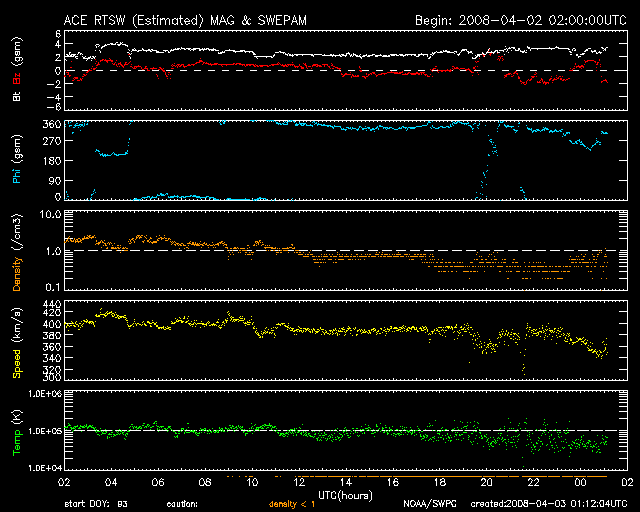640x512 pixels.
Task: Click the "10" hour label on the time axis
Action: pos(252,482)
